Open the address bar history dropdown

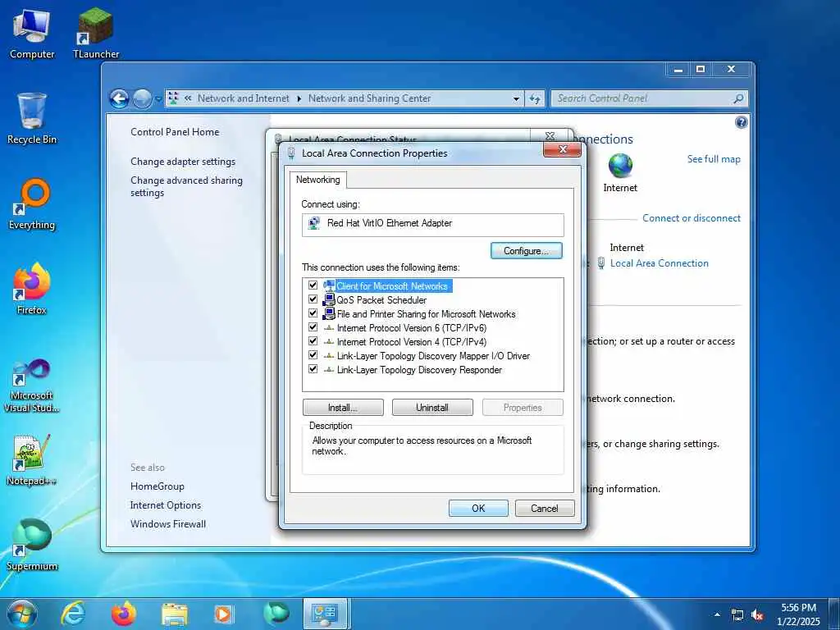pyautogui.click(x=517, y=98)
